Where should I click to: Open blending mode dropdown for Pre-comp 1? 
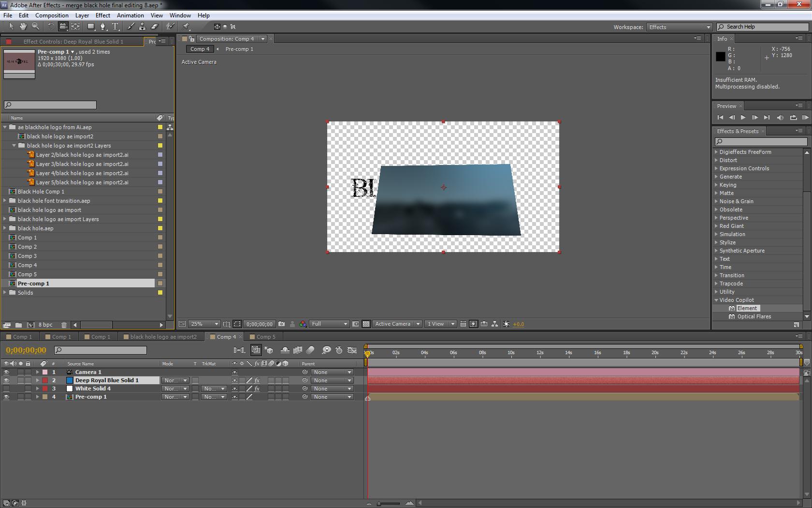[175, 397]
